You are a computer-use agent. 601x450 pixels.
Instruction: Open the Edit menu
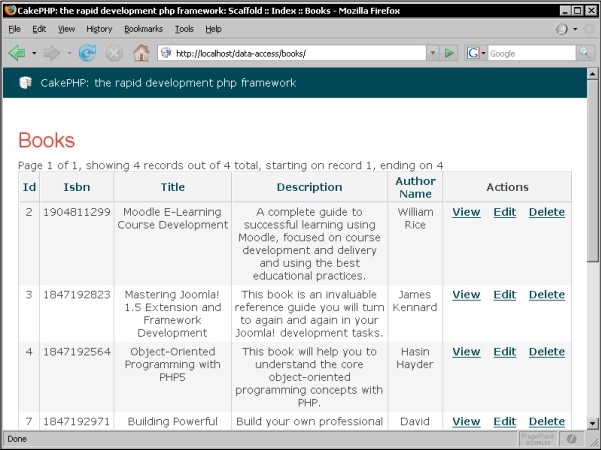tap(39, 29)
